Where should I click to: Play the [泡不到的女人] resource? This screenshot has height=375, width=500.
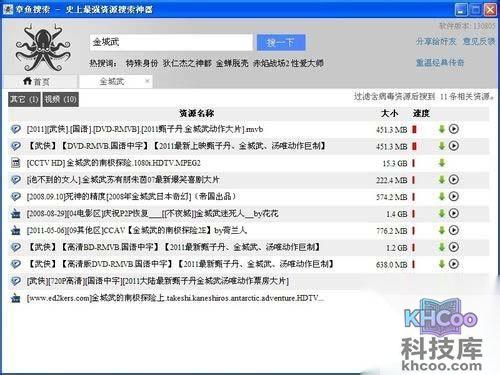454,180
